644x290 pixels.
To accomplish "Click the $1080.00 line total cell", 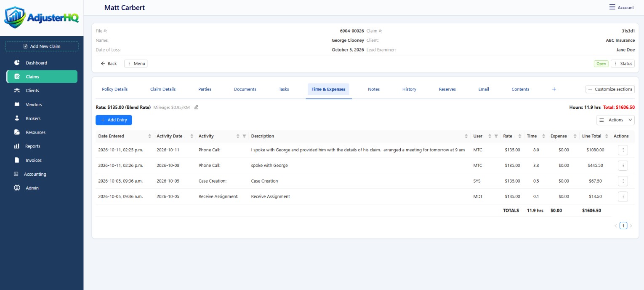I will point(595,150).
